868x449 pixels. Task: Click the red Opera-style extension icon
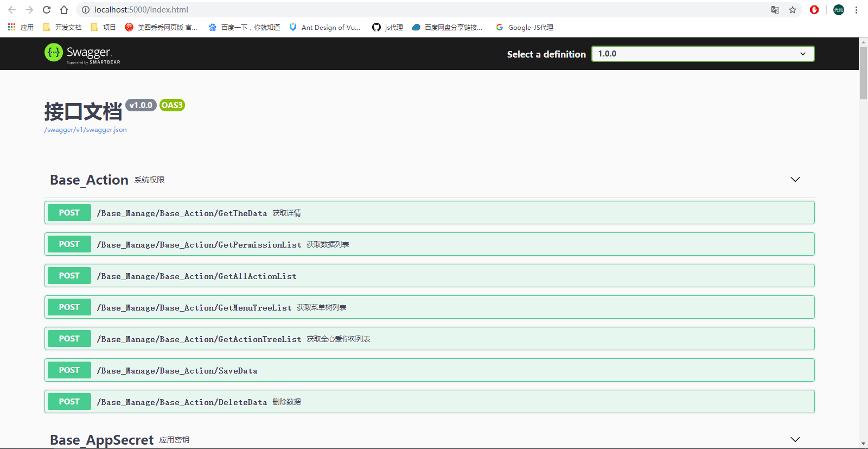click(x=814, y=10)
